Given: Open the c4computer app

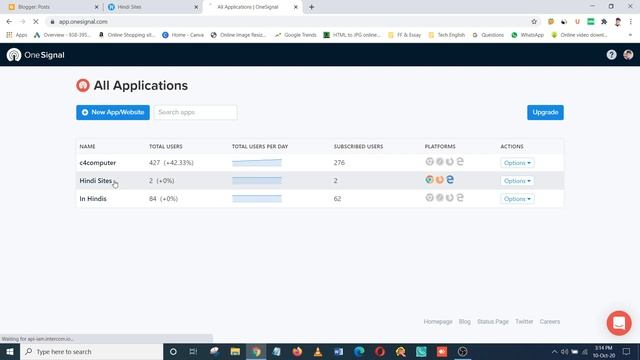Looking at the screenshot, I should tap(98, 162).
